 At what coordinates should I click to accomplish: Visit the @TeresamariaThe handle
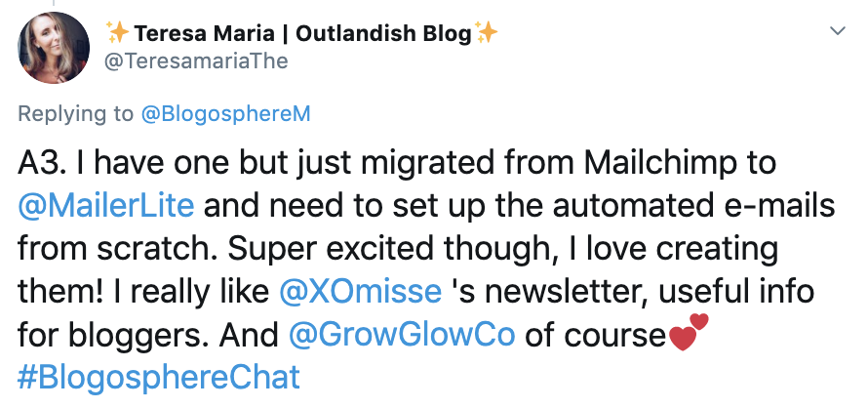pyautogui.click(x=198, y=61)
